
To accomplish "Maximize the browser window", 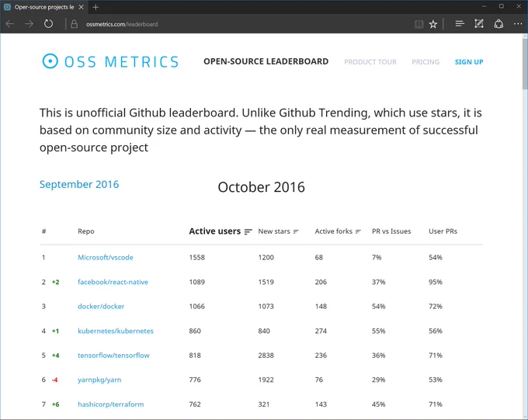I will pos(502,6).
